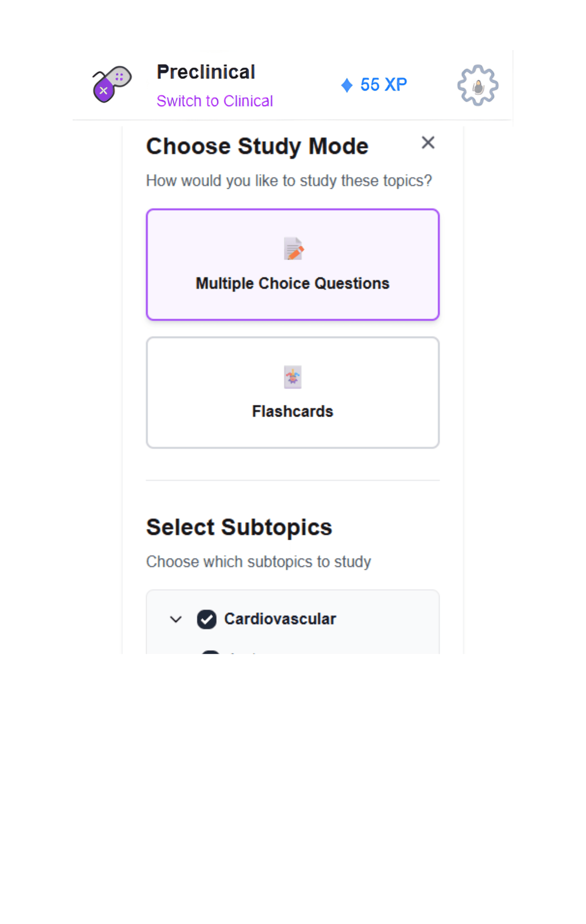Click the flashcard icon inside the Flashcards card

coord(292,376)
